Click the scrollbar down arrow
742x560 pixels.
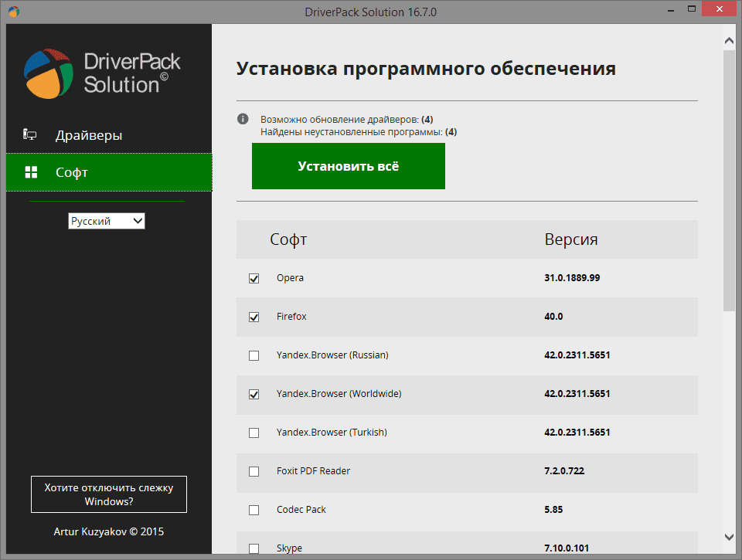[729, 537]
